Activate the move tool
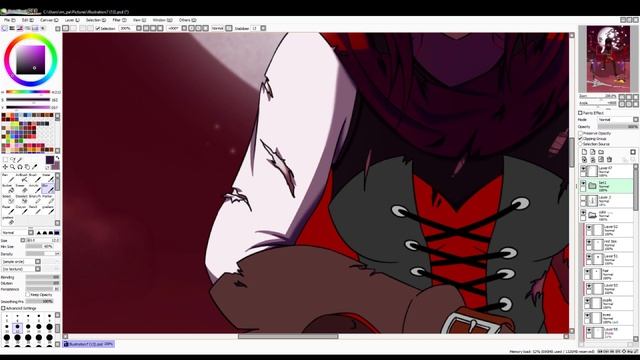Viewport: 640px width, 360px height. [x=5, y=167]
